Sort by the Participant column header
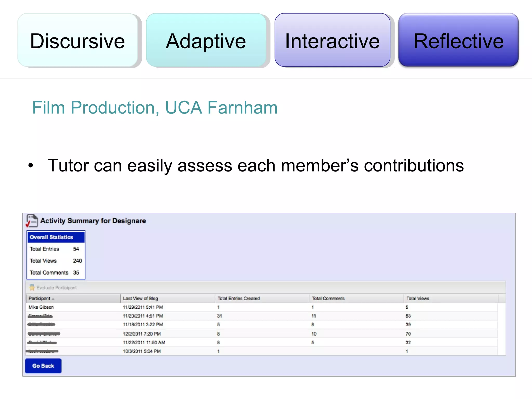This screenshot has height=399, width=532. pos(73,298)
